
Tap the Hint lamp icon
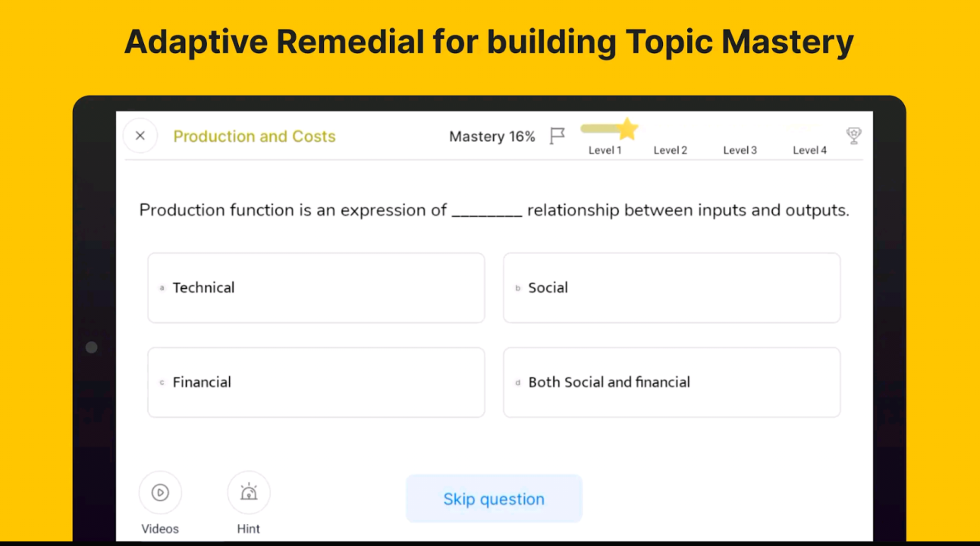point(249,493)
